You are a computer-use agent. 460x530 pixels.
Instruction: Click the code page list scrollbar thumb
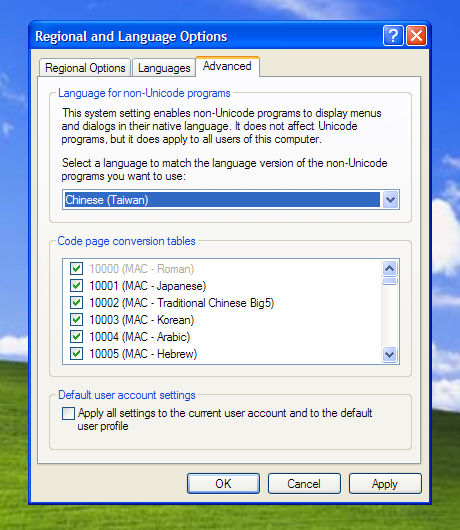[x=390, y=281]
